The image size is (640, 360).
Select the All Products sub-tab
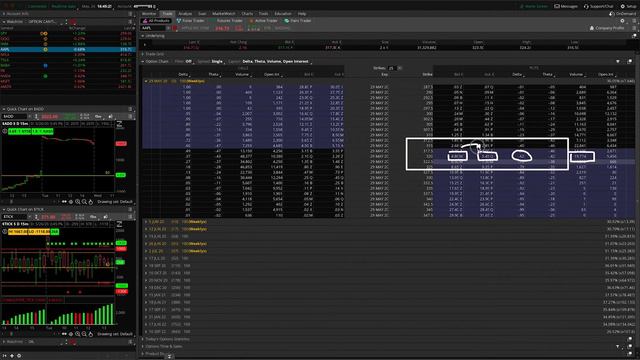[x=156, y=20]
